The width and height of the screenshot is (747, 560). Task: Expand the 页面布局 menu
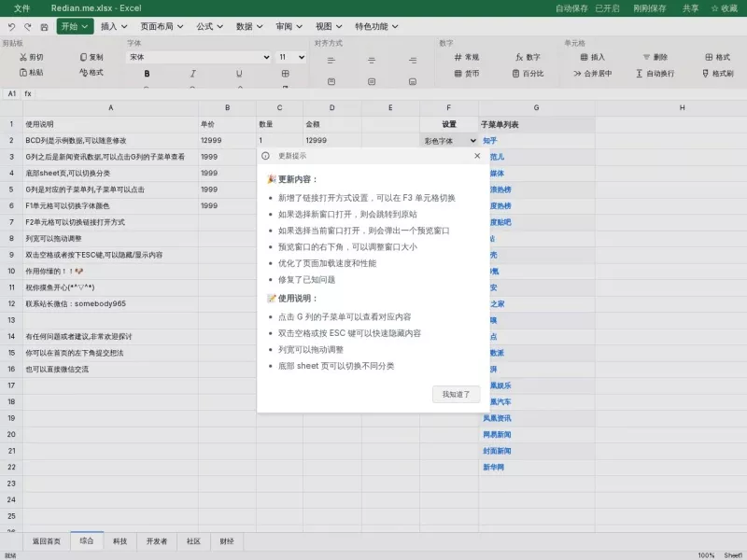162,27
